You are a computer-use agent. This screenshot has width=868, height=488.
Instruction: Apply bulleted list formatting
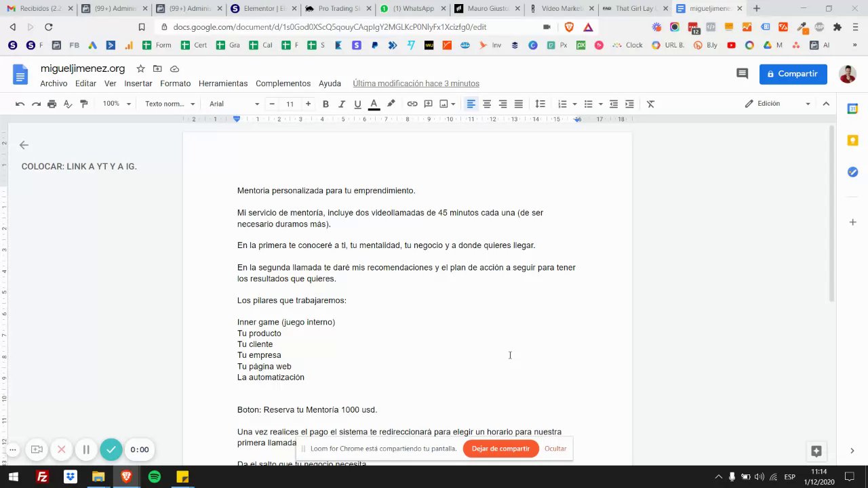pyautogui.click(x=588, y=104)
